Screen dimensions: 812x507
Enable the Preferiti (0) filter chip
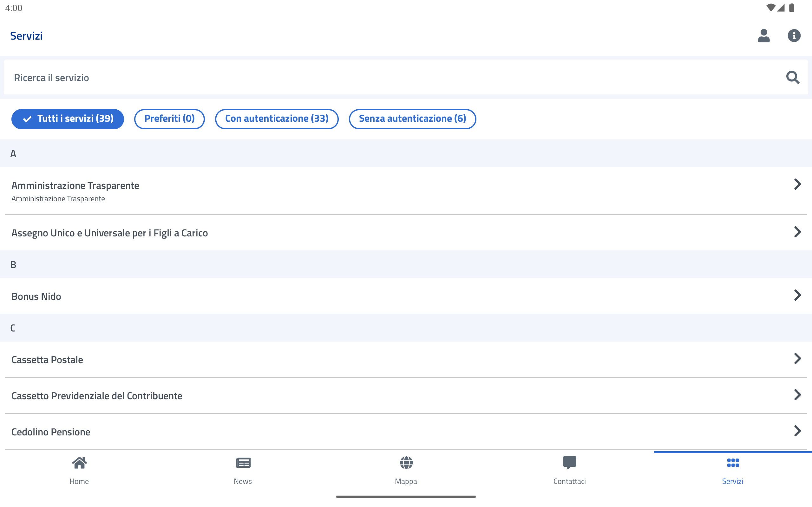(x=169, y=119)
